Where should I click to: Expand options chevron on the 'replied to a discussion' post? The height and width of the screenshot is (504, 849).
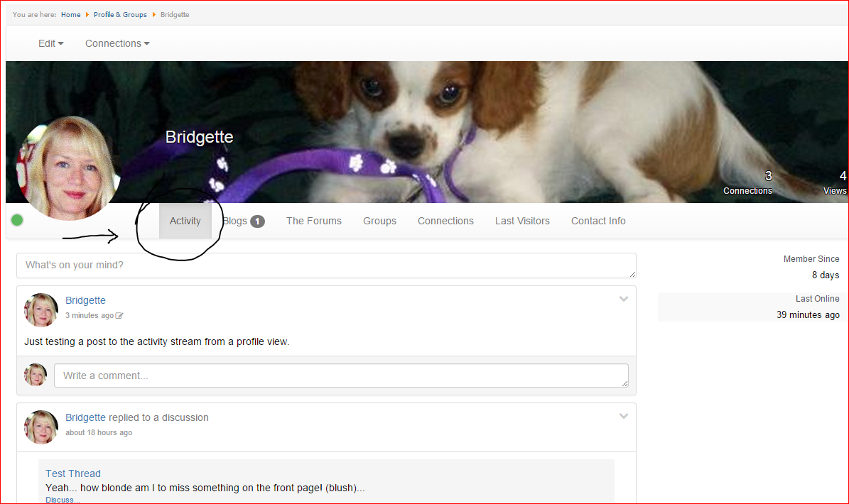624,417
